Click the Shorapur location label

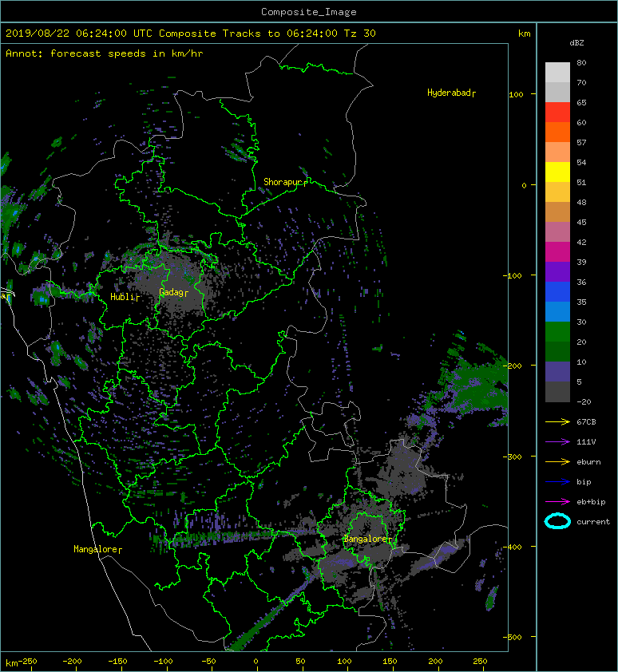(x=285, y=182)
